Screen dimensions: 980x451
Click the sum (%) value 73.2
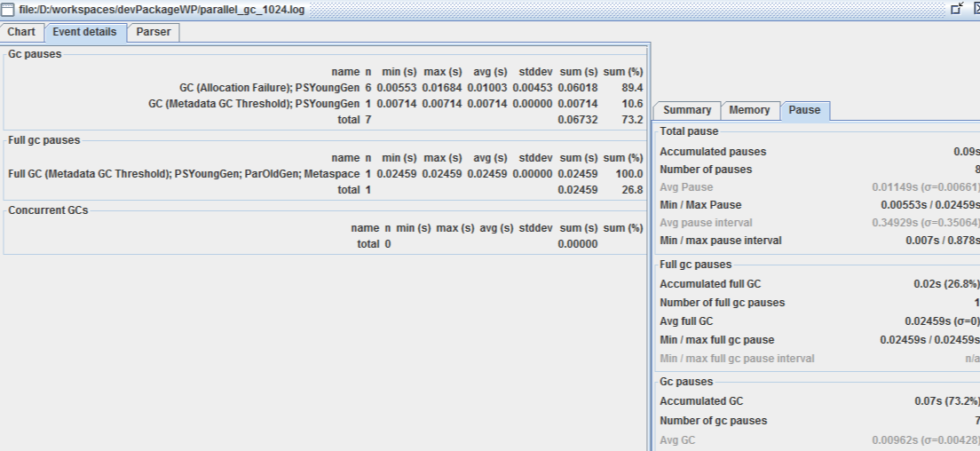point(633,120)
